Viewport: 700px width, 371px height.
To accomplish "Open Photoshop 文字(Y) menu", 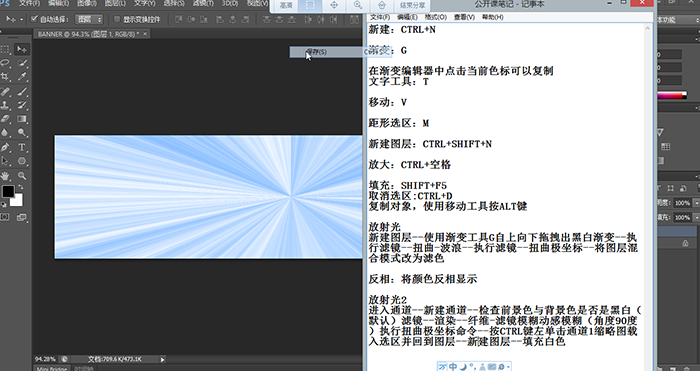I will (145, 4).
